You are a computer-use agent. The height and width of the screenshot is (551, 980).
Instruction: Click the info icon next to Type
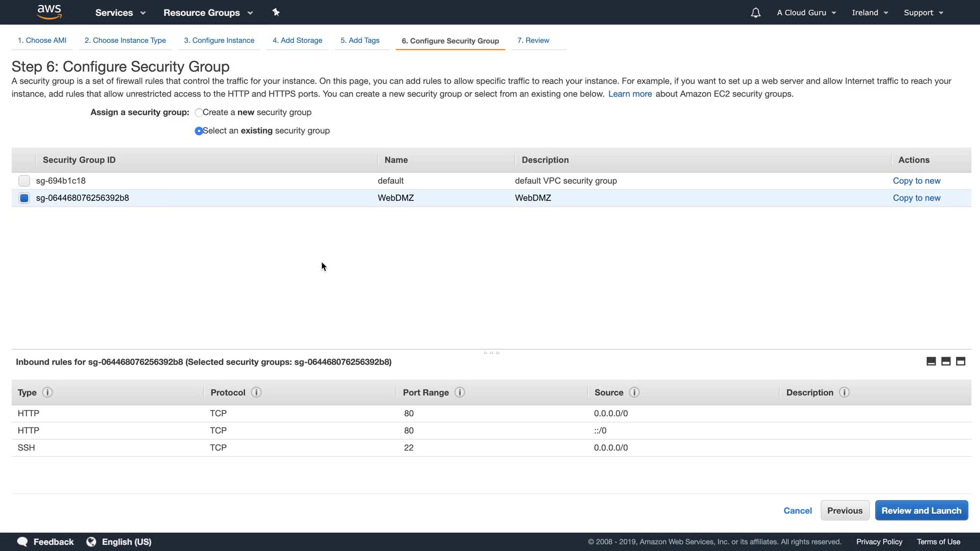[47, 392]
